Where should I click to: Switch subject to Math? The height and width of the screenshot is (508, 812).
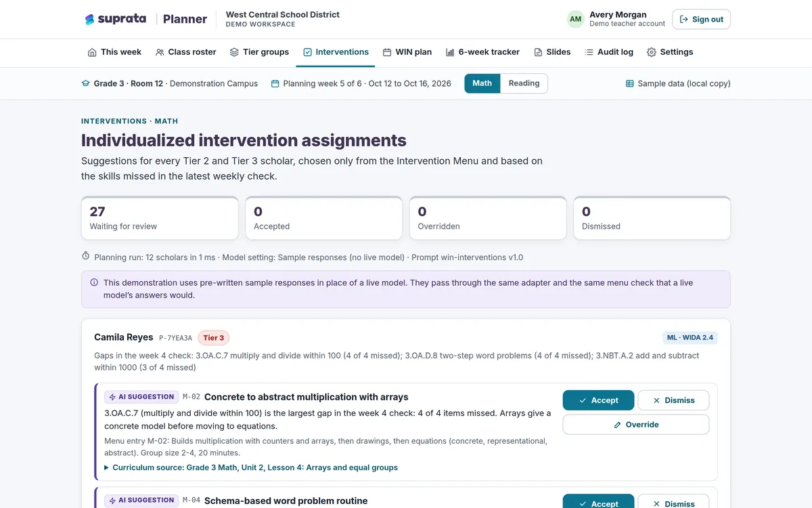pos(482,83)
